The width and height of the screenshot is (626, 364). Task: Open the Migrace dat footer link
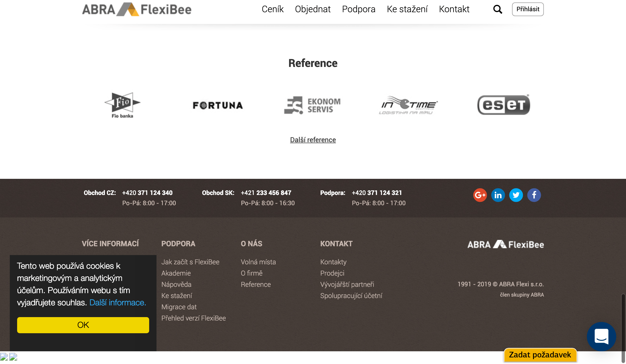(x=179, y=307)
